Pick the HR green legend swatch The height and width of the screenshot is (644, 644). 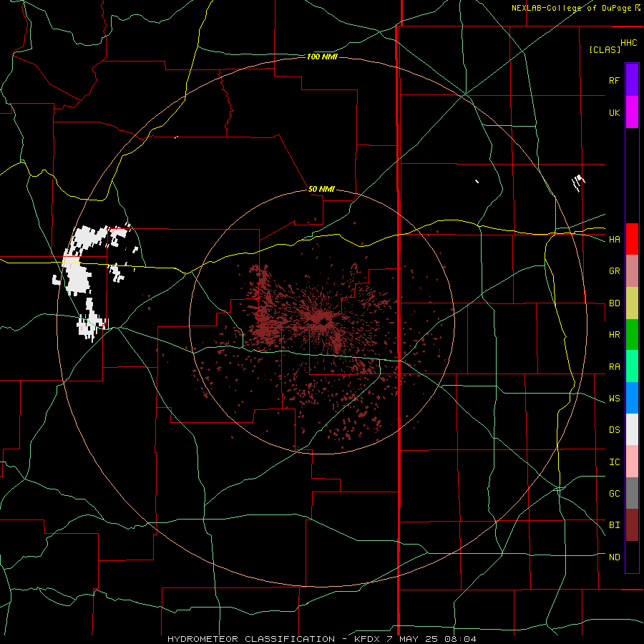[x=632, y=335]
